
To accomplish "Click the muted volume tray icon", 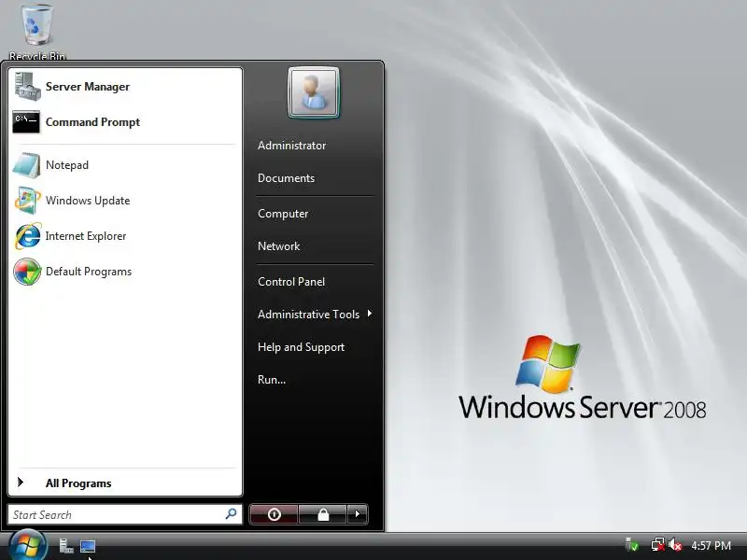I will [675, 545].
